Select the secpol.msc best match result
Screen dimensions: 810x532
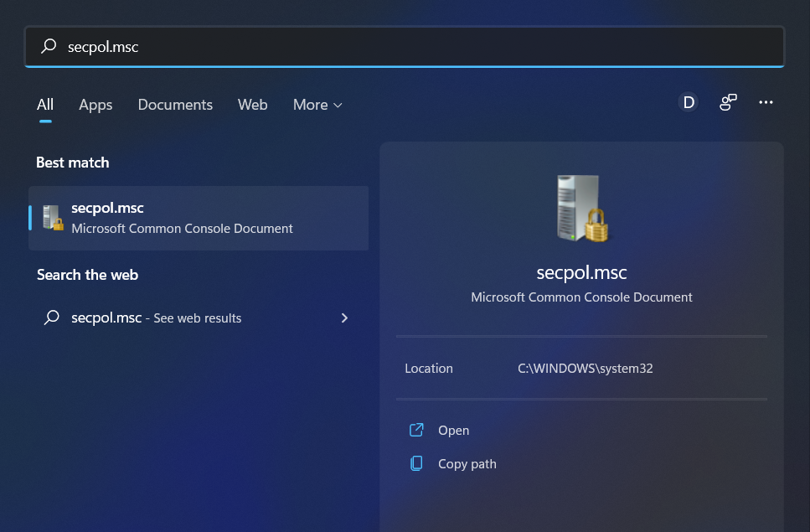198,218
